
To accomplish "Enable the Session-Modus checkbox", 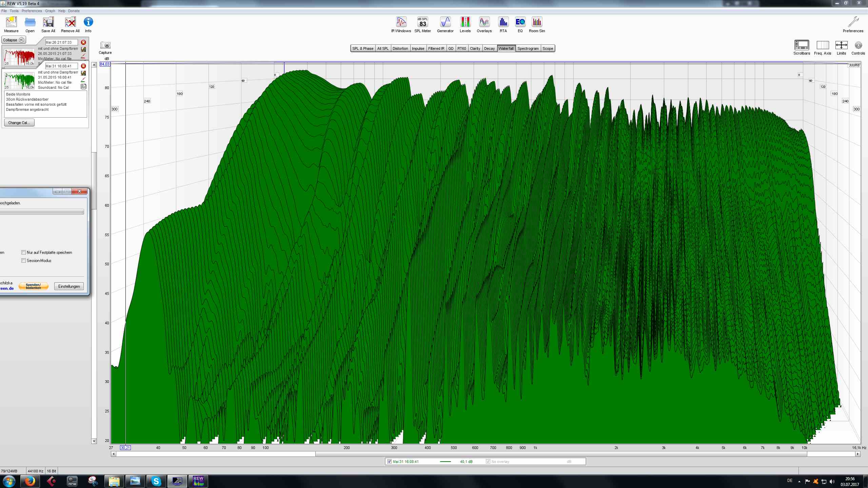I will pos(23,261).
